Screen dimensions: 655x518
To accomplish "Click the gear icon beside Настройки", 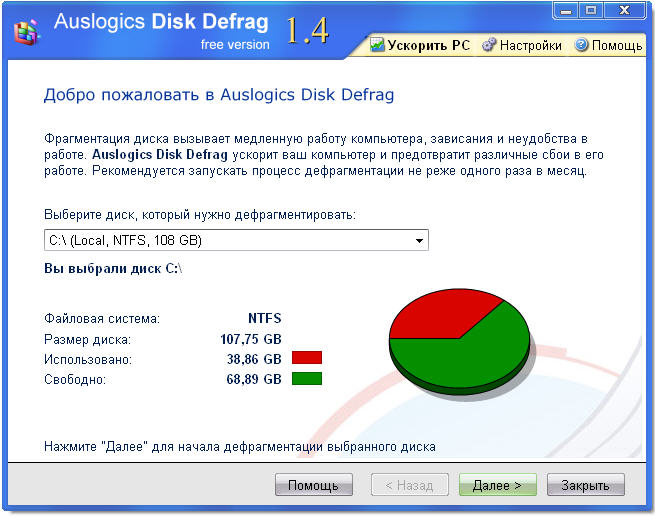I will pos(489,45).
